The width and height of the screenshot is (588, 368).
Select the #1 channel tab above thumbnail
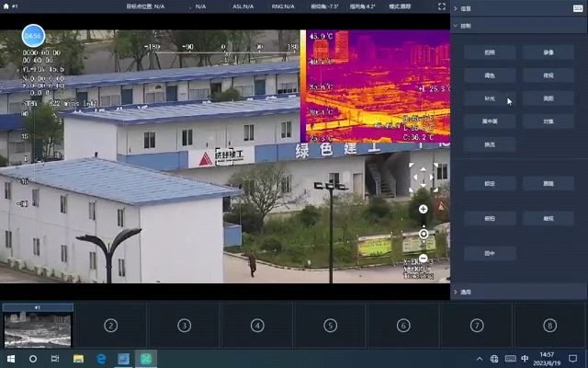[38, 307]
